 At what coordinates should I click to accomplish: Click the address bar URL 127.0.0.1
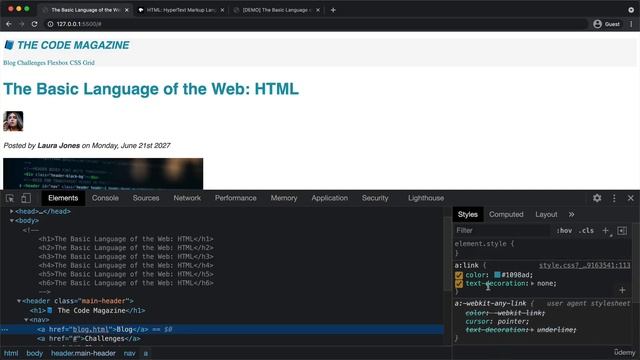pyautogui.click(x=79, y=24)
